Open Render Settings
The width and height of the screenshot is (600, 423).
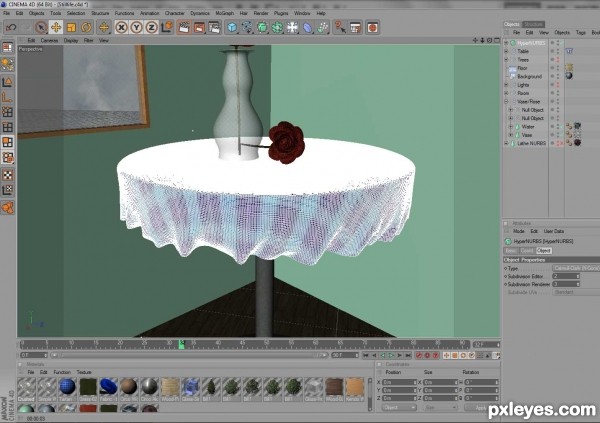pyautogui.click(x=215, y=28)
